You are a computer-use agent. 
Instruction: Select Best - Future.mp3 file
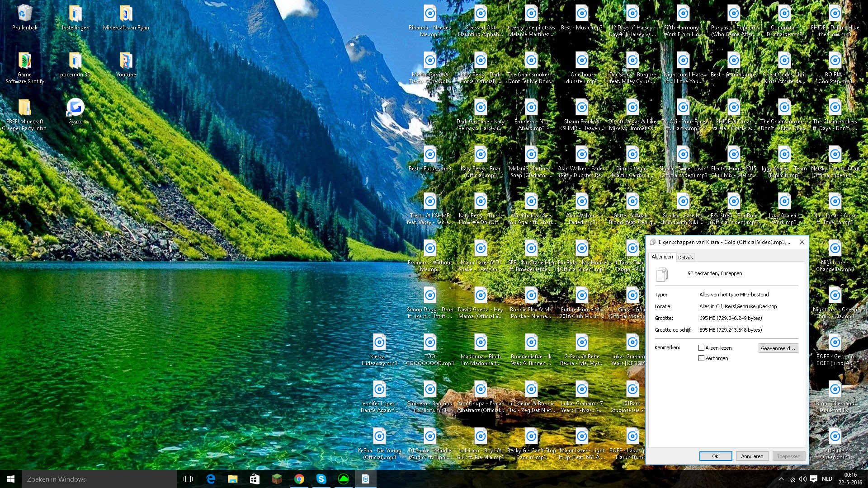click(x=430, y=159)
